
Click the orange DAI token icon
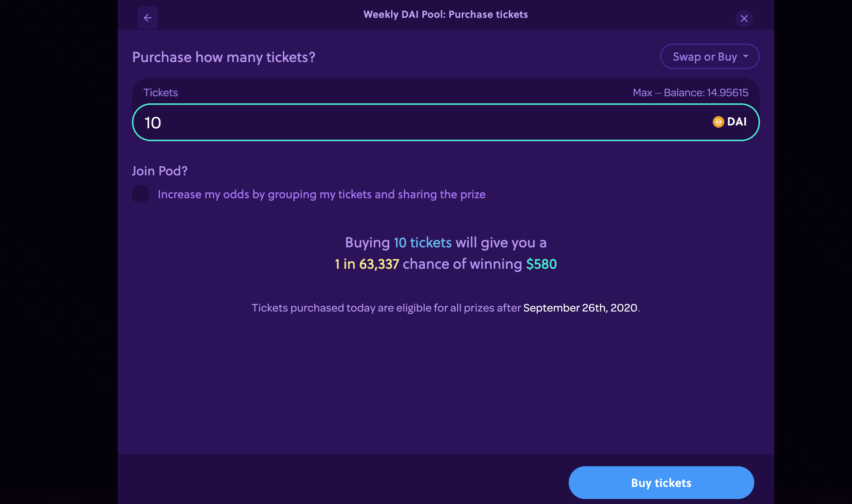coord(718,122)
